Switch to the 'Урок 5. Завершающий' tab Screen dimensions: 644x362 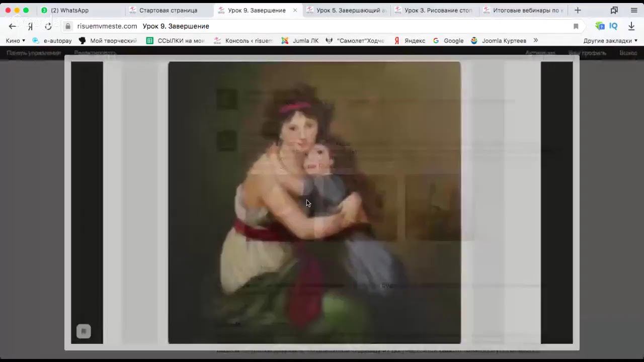pyautogui.click(x=346, y=10)
